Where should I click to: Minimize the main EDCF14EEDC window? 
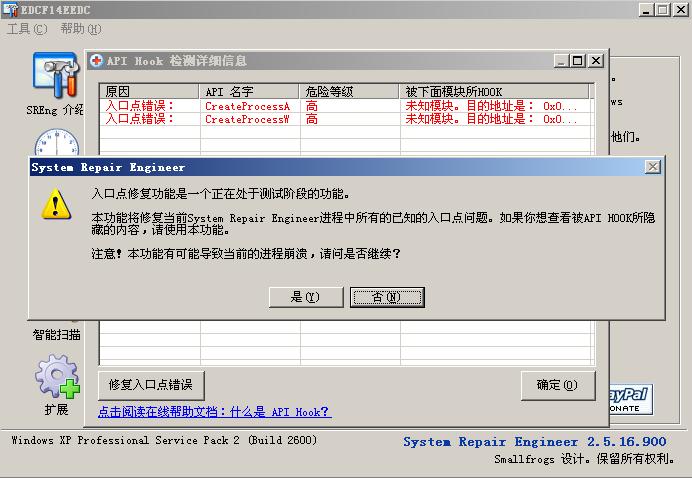click(647, 10)
